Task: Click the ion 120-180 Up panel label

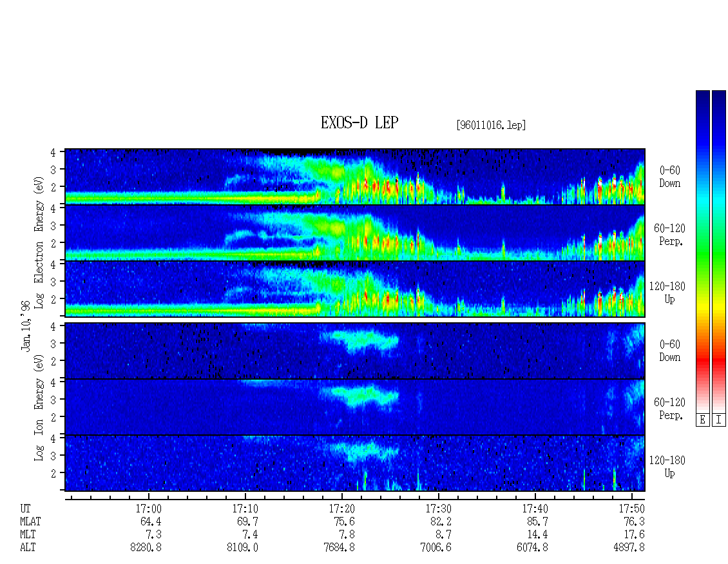Action: click(x=667, y=467)
